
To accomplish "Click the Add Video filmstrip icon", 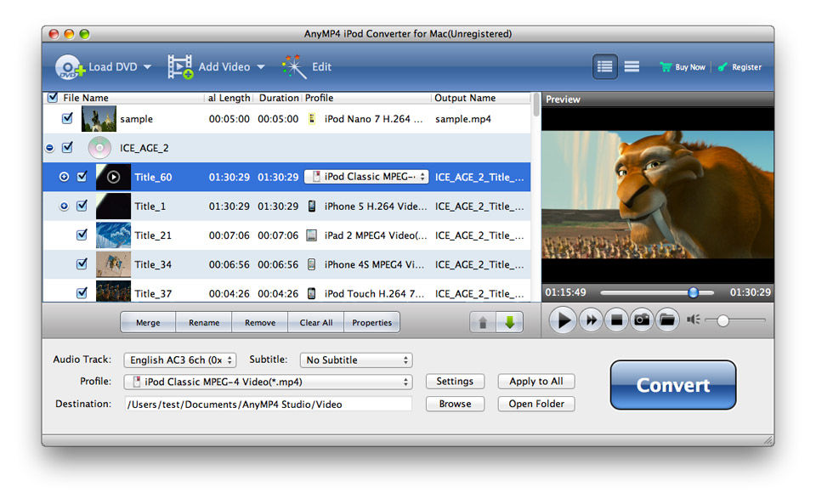I will 180,67.
